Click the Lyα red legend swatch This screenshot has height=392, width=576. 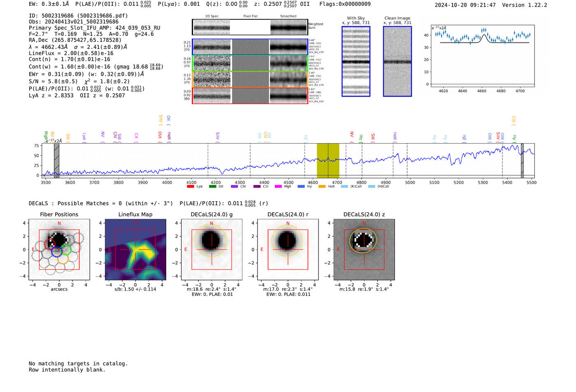click(190, 186)
